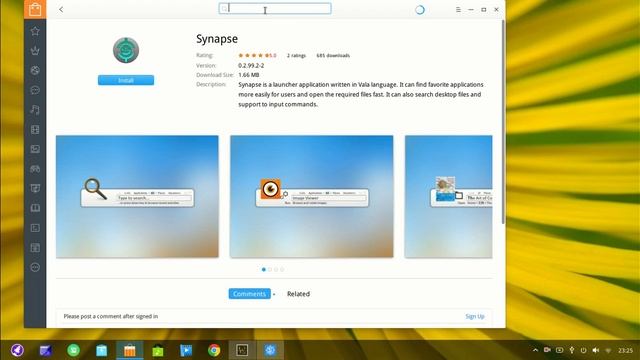Click the clock showing 23:25
The image size is (640, 360).
pos(625,350)
